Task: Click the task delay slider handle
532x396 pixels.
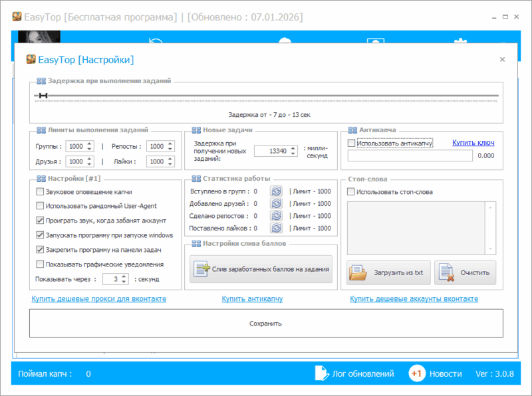Action: (x=43, y=96)
